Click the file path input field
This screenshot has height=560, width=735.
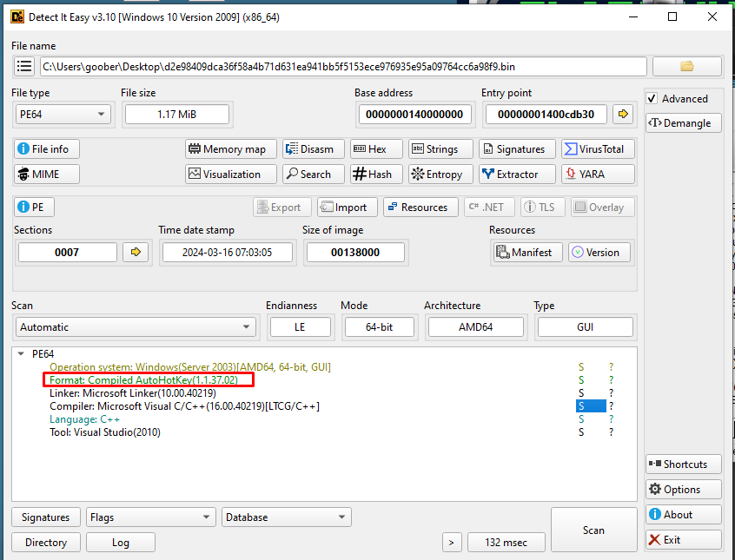(343, 67)
